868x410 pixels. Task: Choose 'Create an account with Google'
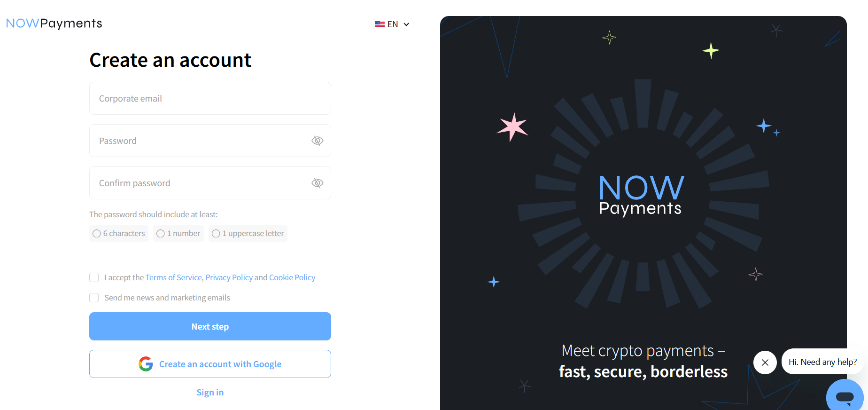coord(210,363)
